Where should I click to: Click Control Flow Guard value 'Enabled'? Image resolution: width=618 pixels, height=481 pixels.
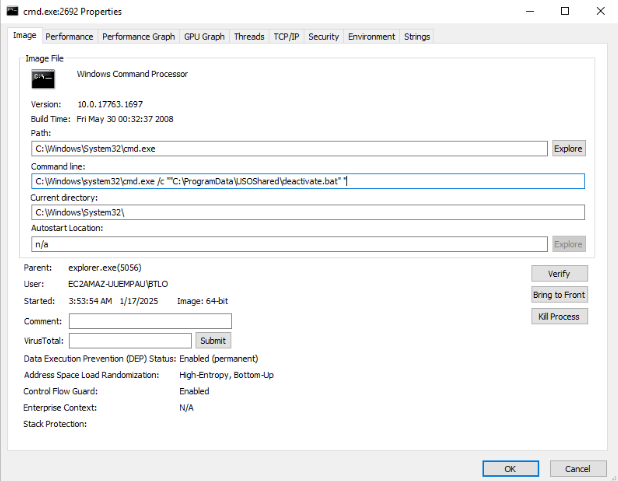(x=194, y=391)
